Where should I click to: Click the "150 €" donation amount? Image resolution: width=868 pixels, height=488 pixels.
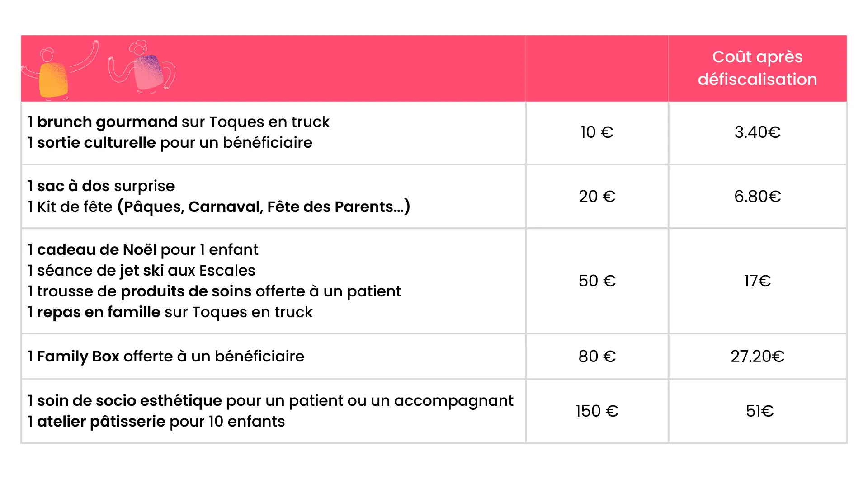pos(597,411)
